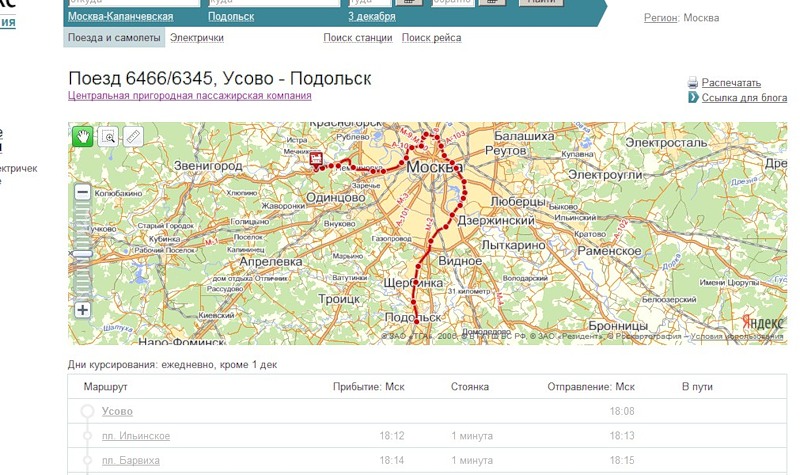Click the zoom slider handle on map
800x475 pixels.
(83, 254)
